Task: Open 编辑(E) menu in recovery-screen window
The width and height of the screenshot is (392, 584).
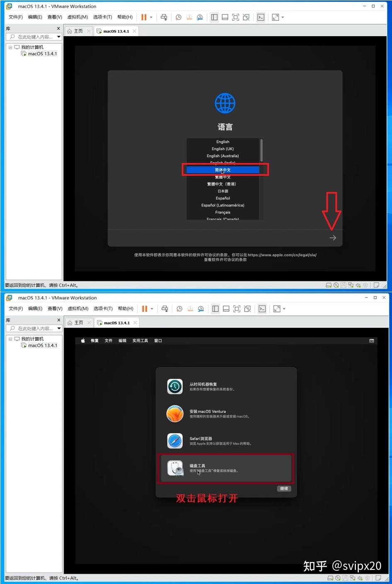Action: tap(35, 308)
